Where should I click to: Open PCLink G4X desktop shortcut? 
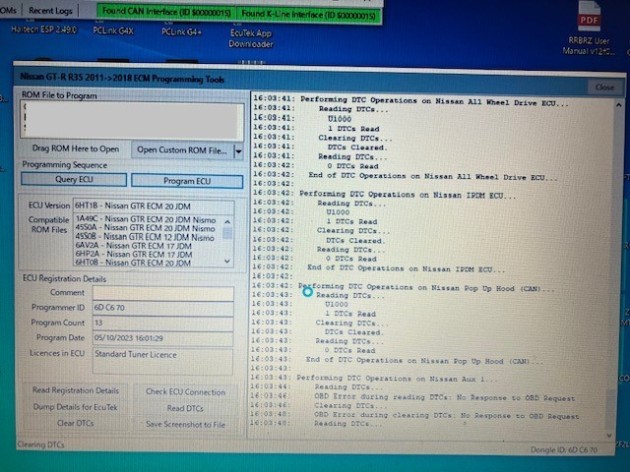[113, 31]
